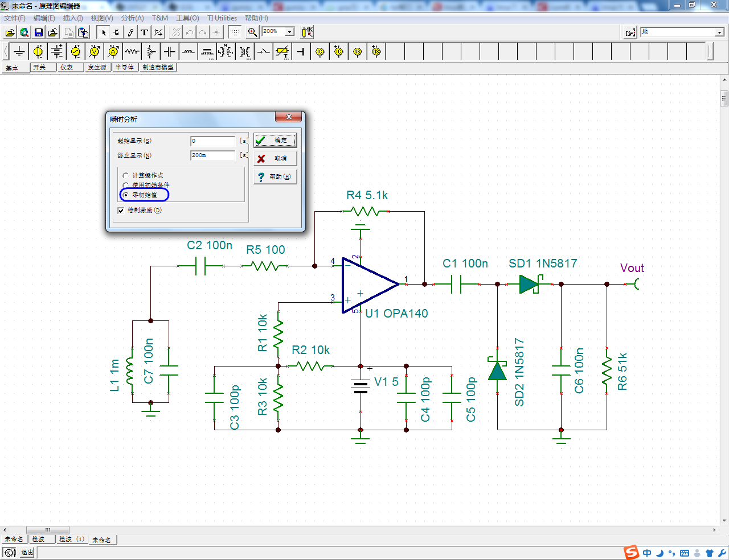Select the inductor component icon
The height and width of the screenshot is (560, 729).
tap(189, 52)
